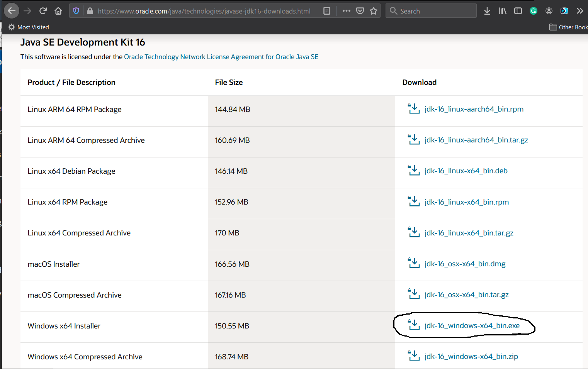Click download icon for Windows x64 Compressed Archive
588x369 pixels.
click(x=414, y=355)
